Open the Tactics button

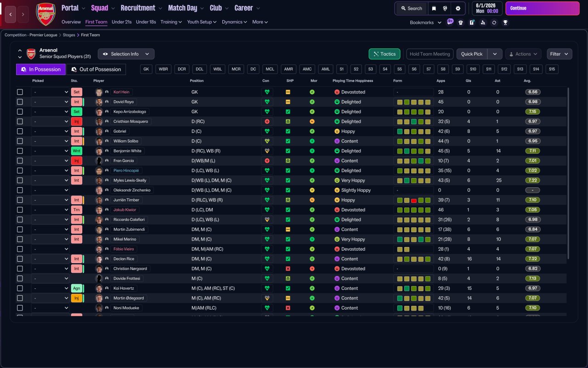click(x=384, y=54)
